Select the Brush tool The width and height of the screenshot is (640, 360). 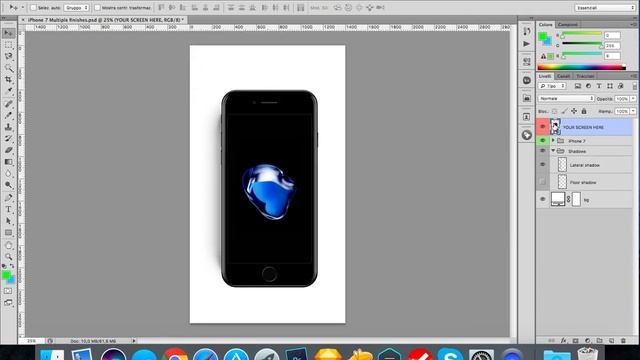(x=8, y=116)
